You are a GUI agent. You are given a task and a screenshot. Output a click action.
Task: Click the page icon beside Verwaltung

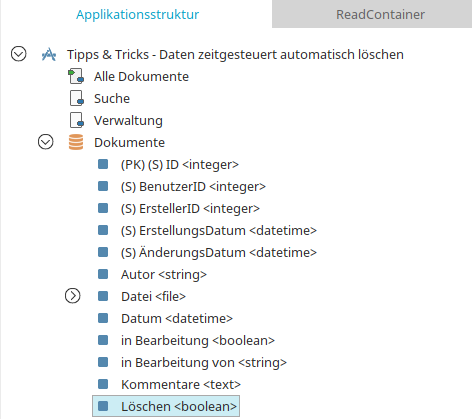tap(77, 120)
